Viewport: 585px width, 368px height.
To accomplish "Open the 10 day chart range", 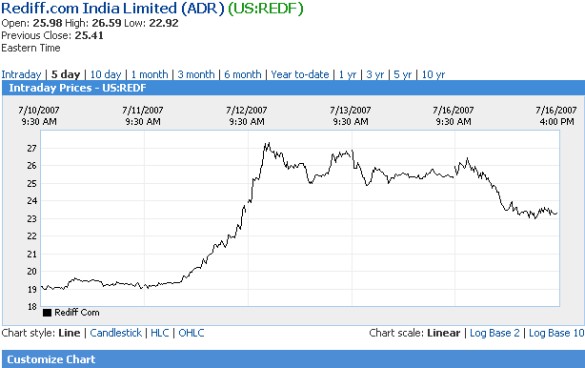I will pos(106,74).
